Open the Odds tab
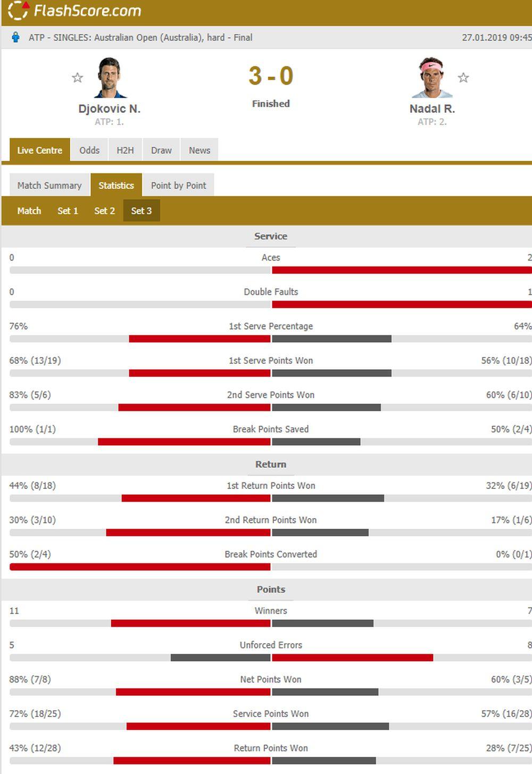Viewport: 532px width, 774px height. [x=89, y=150]
